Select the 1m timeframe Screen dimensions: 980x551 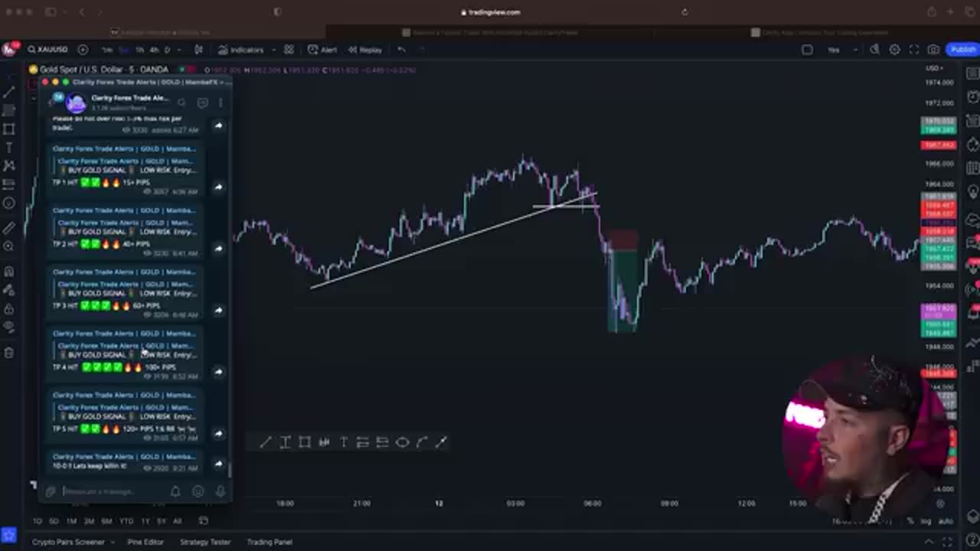[107, 50]
